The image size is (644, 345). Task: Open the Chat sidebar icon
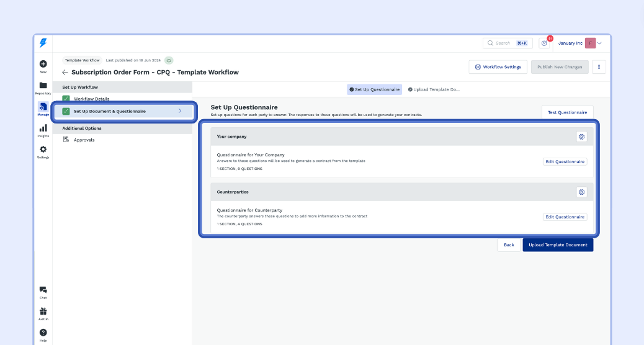[x=43, y=290]
